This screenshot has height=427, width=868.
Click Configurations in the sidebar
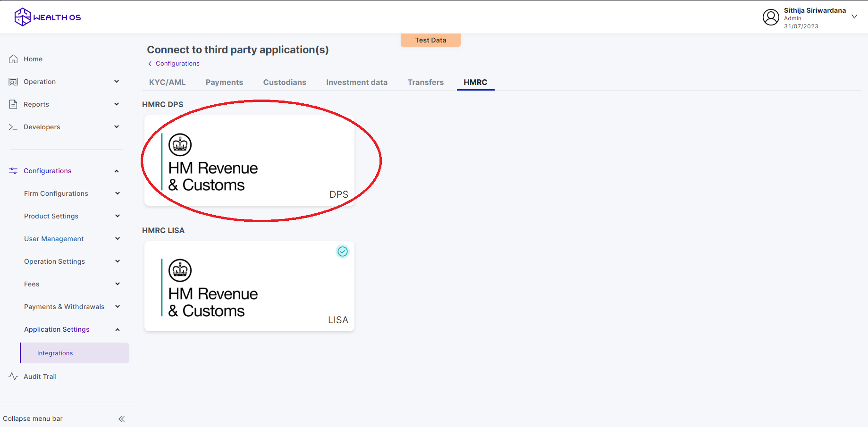coord(48,171)
